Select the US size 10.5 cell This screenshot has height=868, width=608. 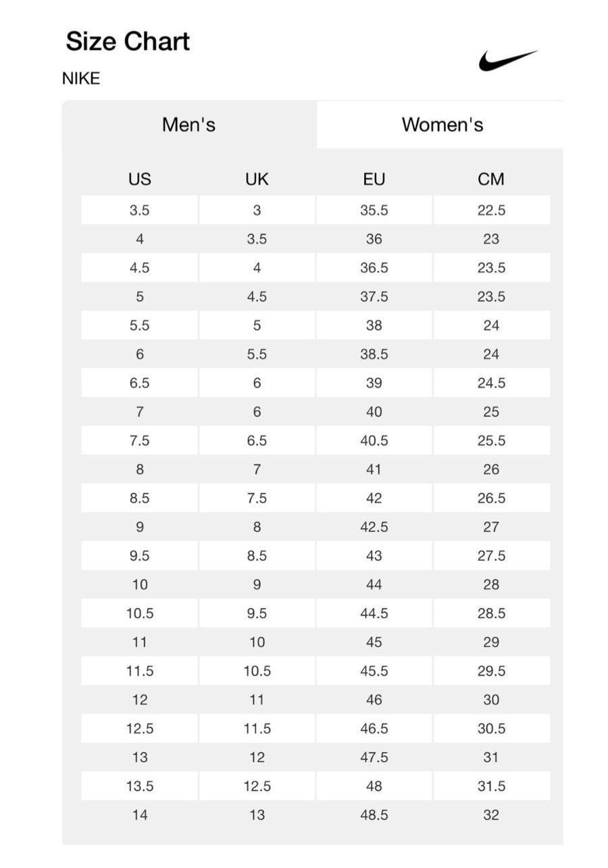[x=140, y=613]
